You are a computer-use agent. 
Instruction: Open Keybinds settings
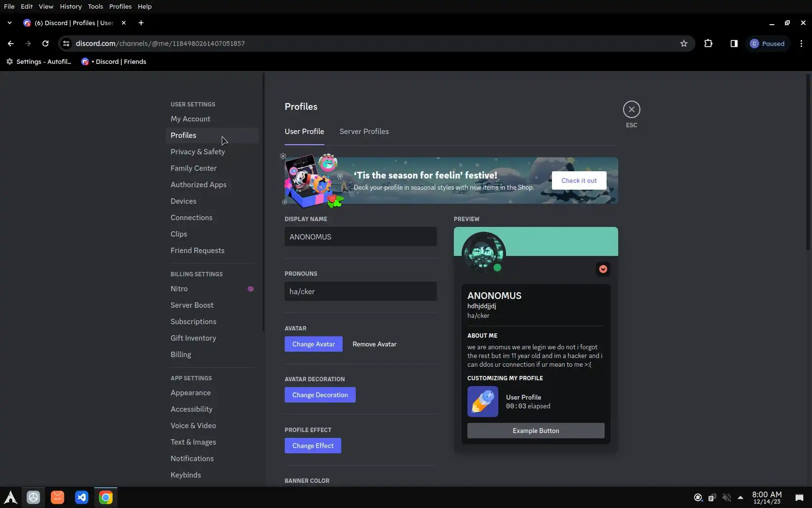tap(212, 475)
